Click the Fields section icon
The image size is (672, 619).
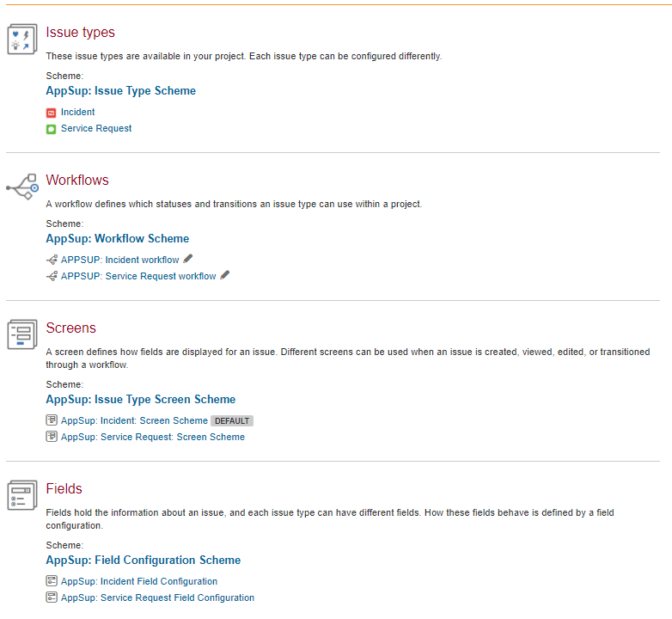point(22,495)
